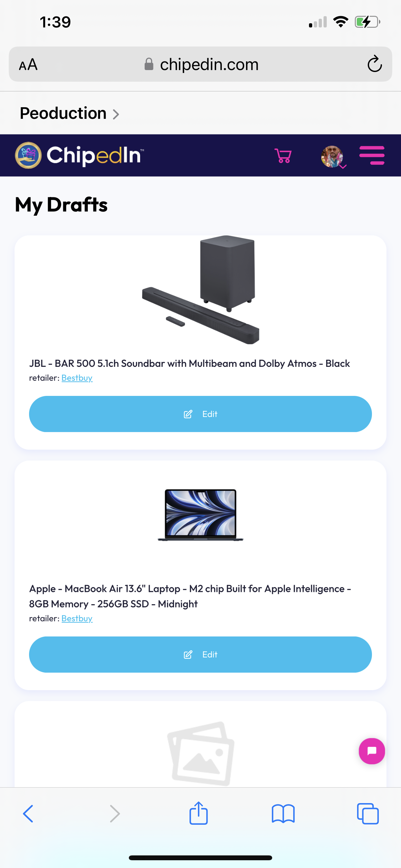Screen dimensions: 401x868
Task: Open Bestbuy link under MacBook Air
Action: click(x=77, y=618)
